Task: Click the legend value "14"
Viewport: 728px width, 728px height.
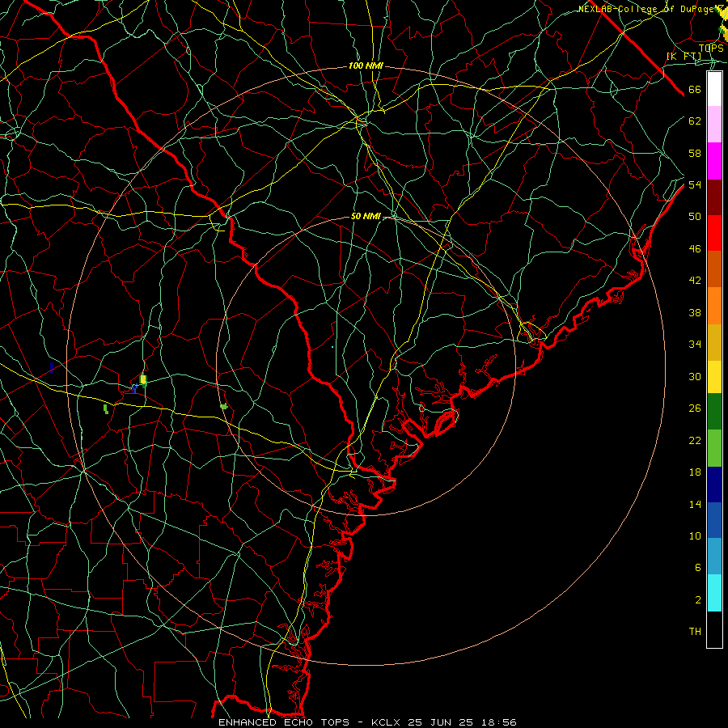Action: (x=695, y=504)
